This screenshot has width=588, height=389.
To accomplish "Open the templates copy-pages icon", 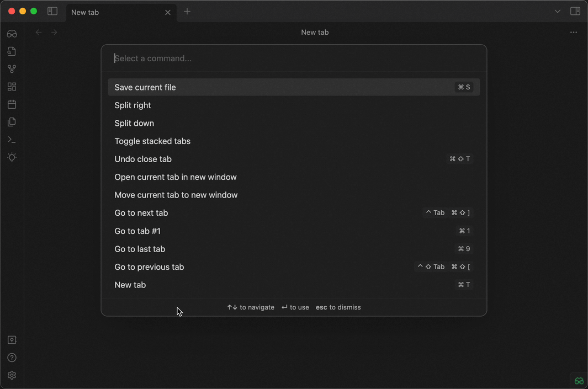I will pyautogui.click(x=12, y=122).
